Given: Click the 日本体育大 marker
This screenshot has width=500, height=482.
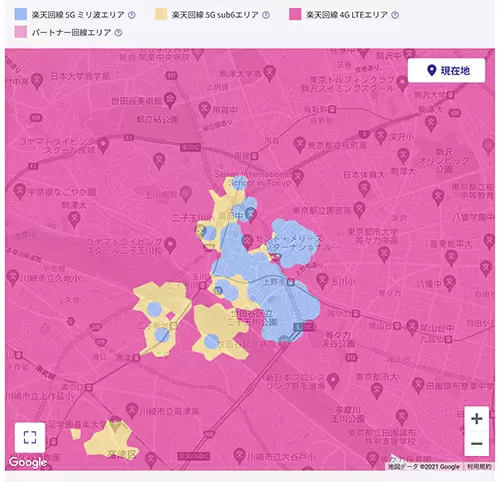Looking at the screenshot, I should click(364, 189).
